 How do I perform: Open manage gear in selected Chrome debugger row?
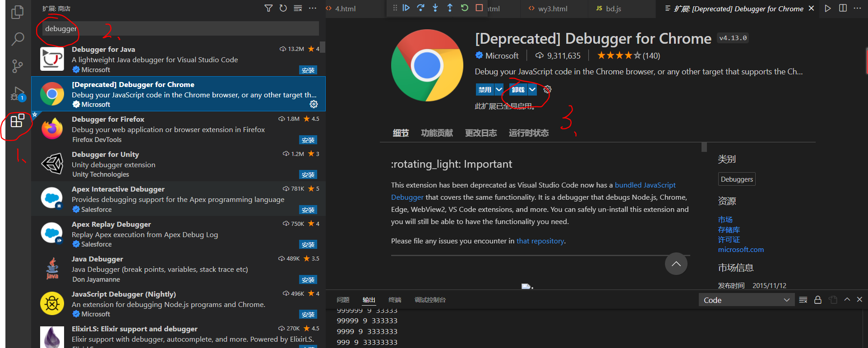coord(314,104)
